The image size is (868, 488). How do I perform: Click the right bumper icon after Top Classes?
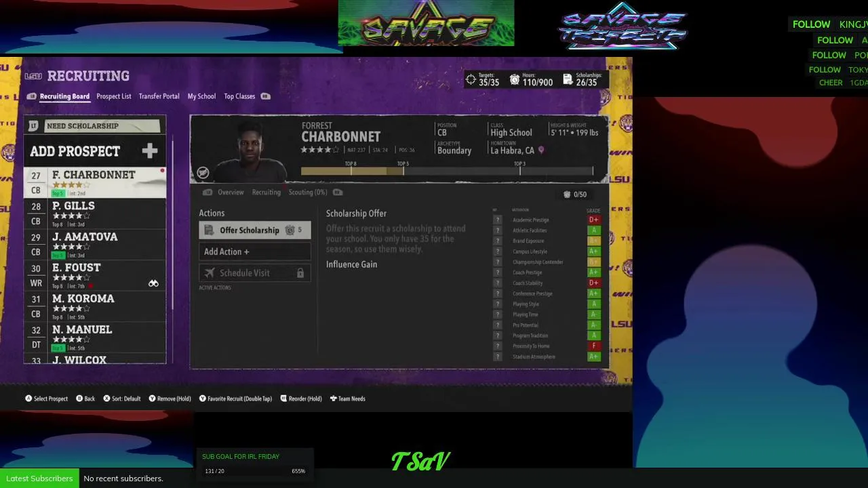(x=265, y=96)
